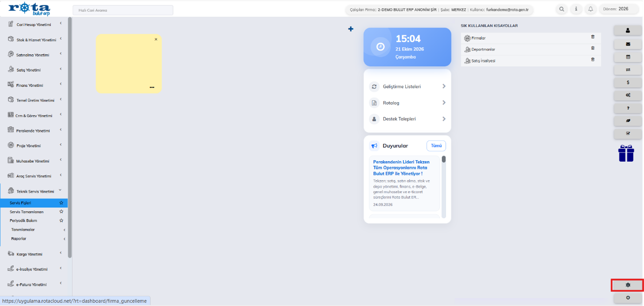Screen dimensions: 644x306
Task: Open the Satış İrsaliyesi shortcut
Action: click(483, 61)
